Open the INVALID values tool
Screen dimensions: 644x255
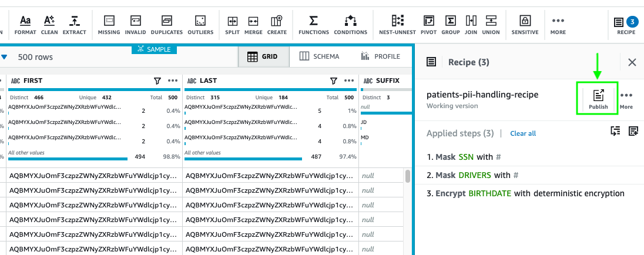click(x=136, y=25)
